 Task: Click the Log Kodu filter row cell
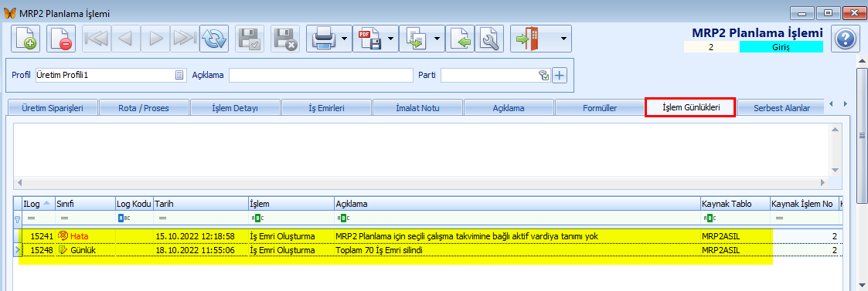[134, 218]
